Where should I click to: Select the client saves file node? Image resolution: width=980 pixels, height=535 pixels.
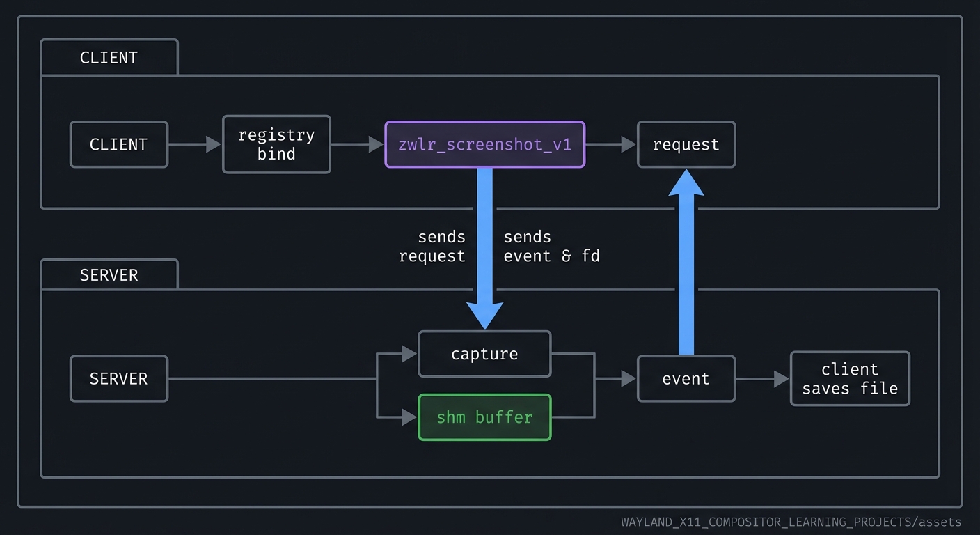(x=849, y=378)
